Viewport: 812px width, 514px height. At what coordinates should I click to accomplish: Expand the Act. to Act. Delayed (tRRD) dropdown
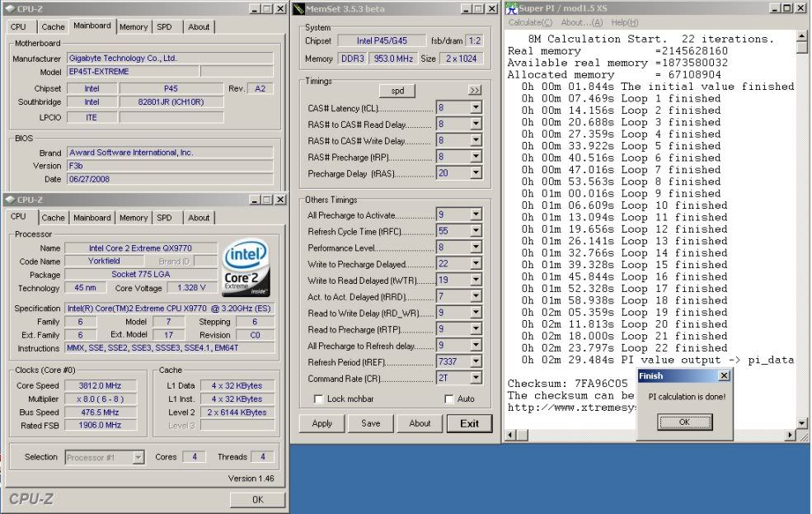pyautogui.click(x=476, y=296)
